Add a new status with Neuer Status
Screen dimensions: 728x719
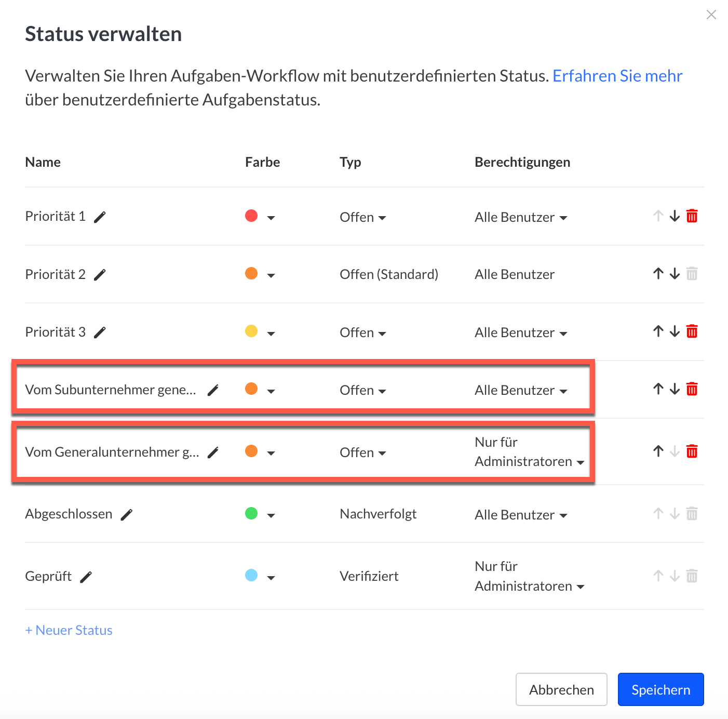pos(69,630)
